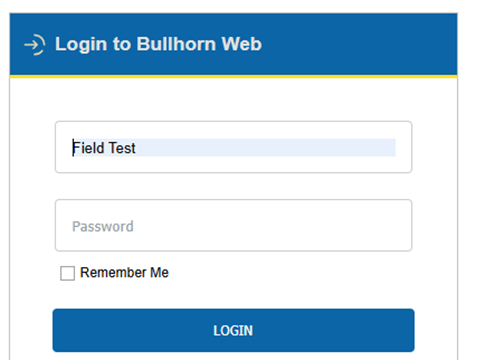
Task: Click the highlighted autofill area after "Field Test"
Action: point(266,148)
